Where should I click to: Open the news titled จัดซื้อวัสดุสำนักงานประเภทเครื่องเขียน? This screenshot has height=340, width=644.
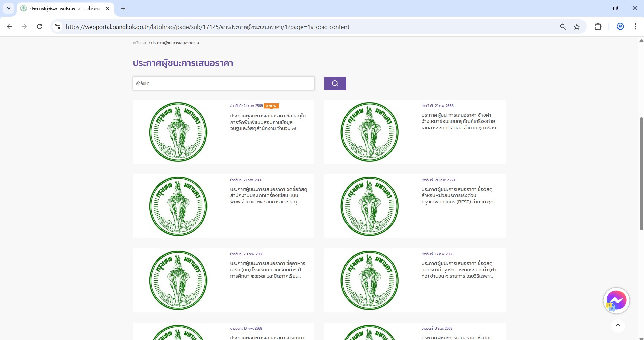tap(269, 195)
